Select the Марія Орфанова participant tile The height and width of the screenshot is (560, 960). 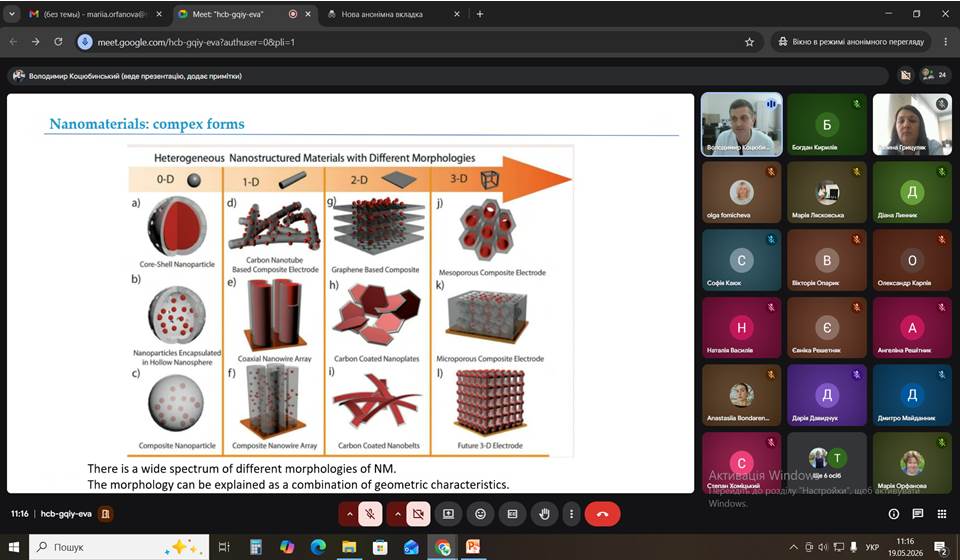912,463
